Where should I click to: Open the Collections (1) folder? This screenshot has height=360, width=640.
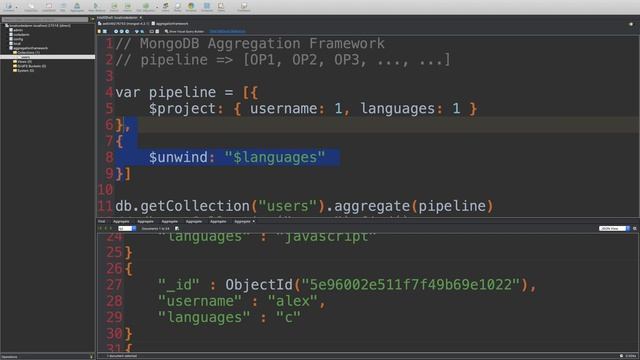point(26,53)
